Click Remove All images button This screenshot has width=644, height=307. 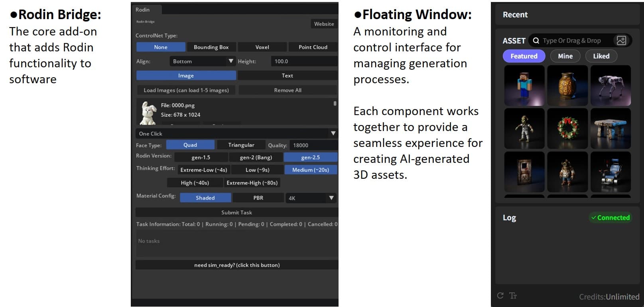[x=288, y=90]
